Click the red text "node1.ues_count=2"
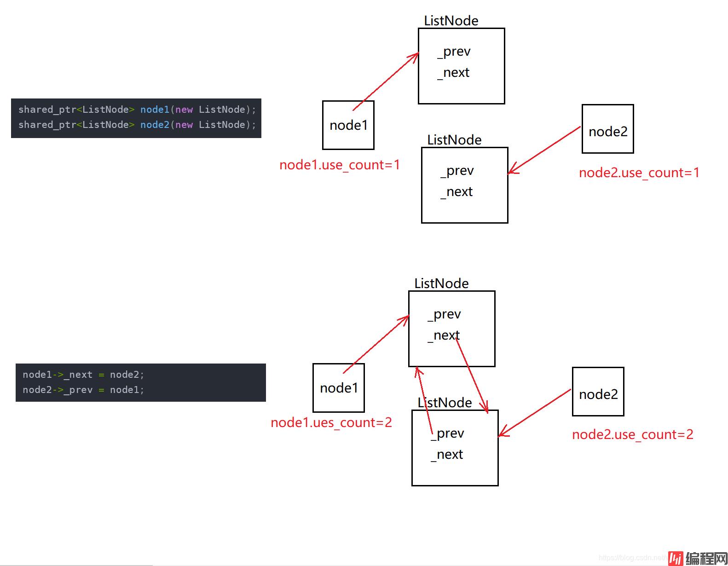The width and height of the screenshot is (728, 566). pos(331,422)
